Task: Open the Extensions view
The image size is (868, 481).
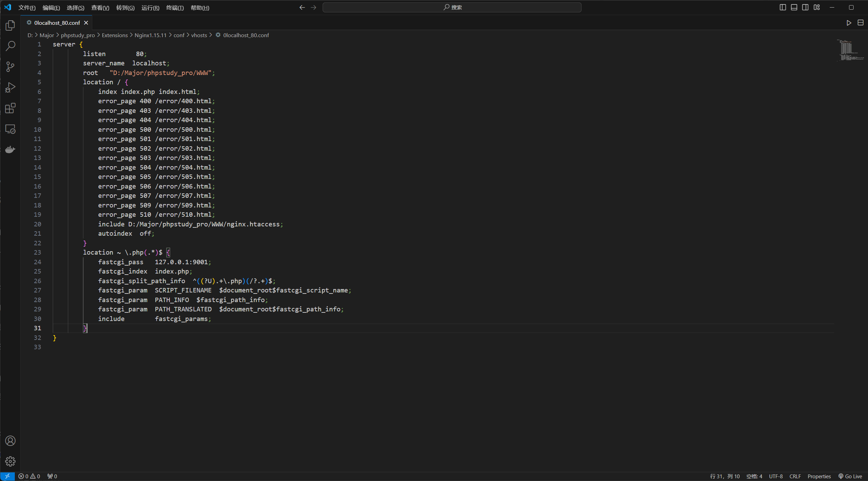Action: tap(10, 108)
